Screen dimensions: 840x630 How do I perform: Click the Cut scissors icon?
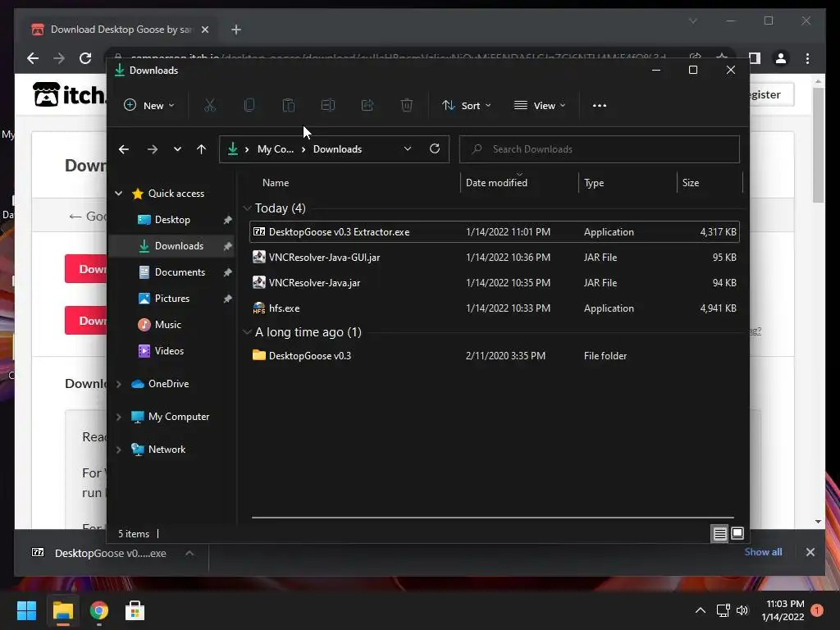click(x=210, y=106)
